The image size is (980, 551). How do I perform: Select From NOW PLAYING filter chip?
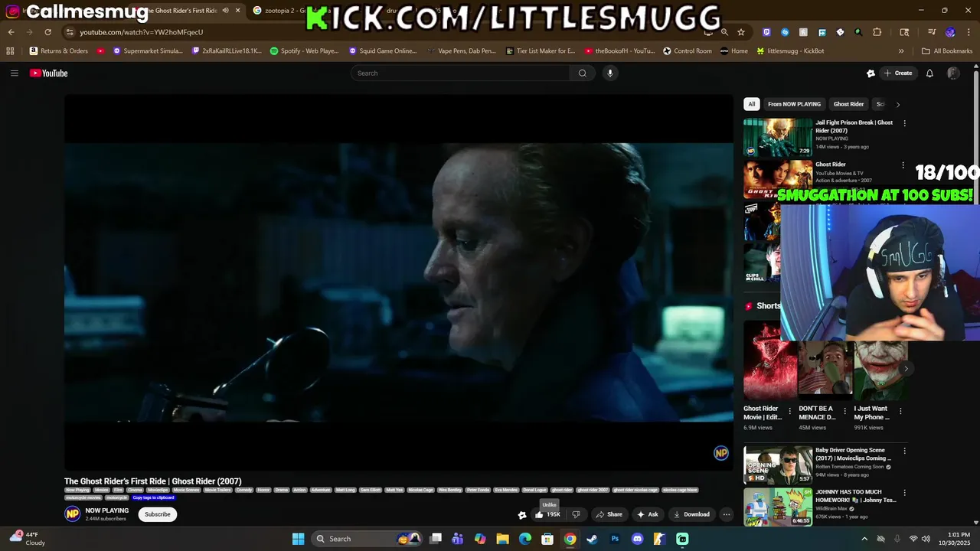tap(794, 104)
